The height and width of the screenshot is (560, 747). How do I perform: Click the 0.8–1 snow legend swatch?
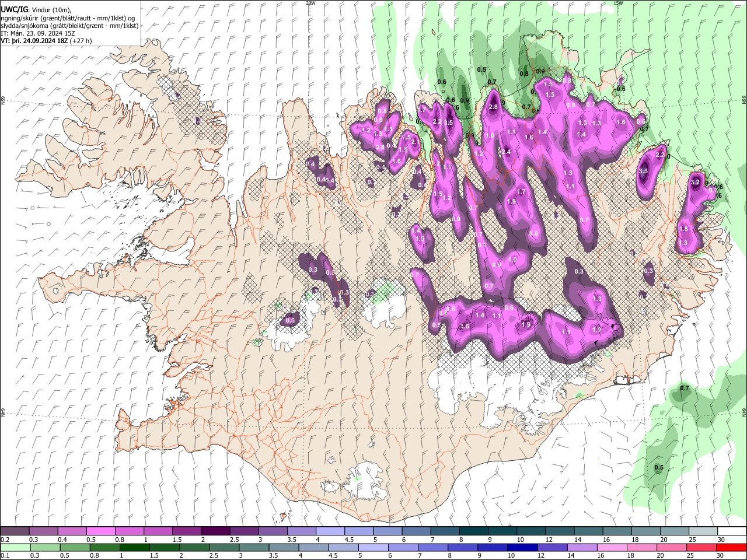[130, 531]
